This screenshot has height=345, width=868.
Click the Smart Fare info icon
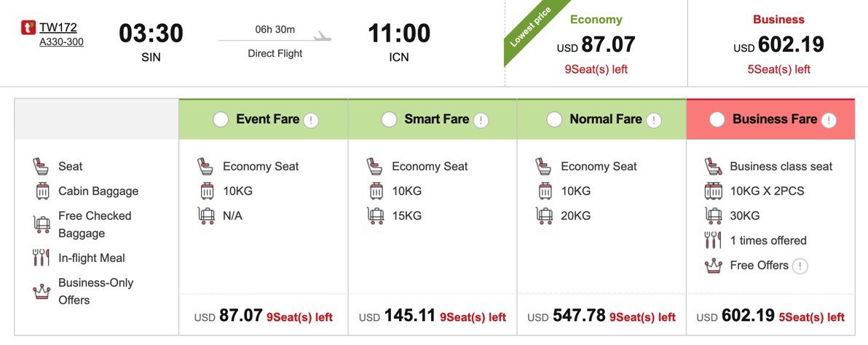coord(481,120)
